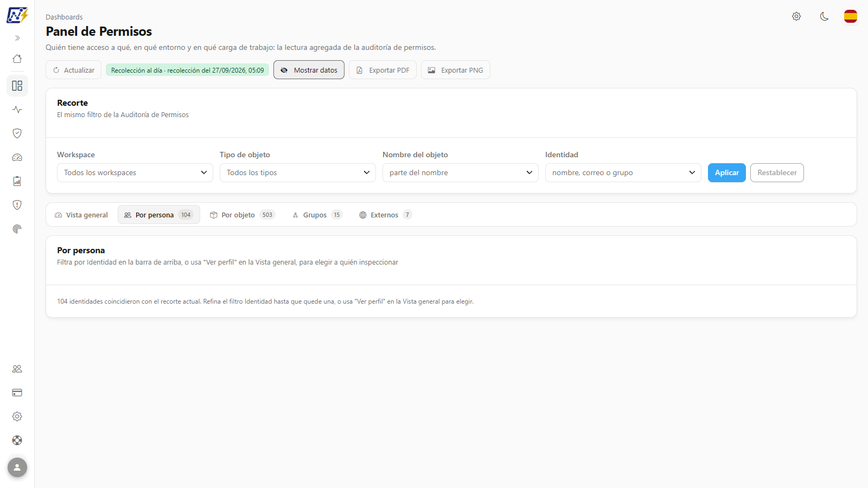Open the user avatar at sidebar bottom

click(17, 467)
